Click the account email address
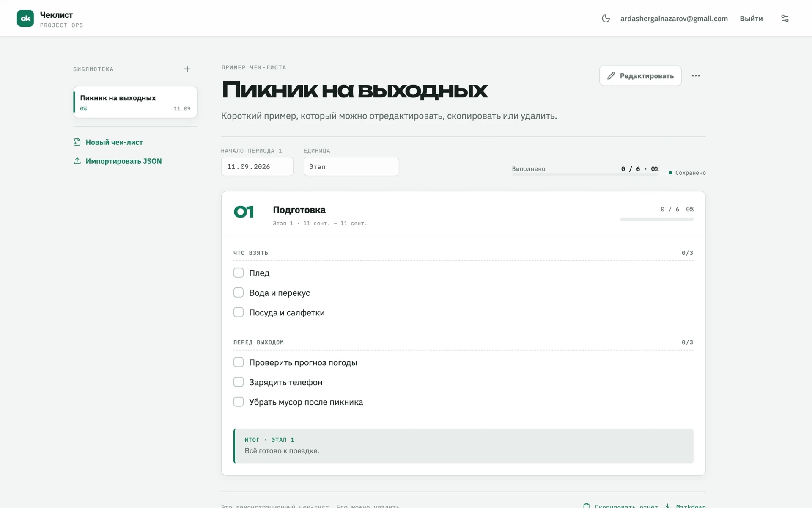The height and width of the screenshot is (508, 812). point(674,19)
